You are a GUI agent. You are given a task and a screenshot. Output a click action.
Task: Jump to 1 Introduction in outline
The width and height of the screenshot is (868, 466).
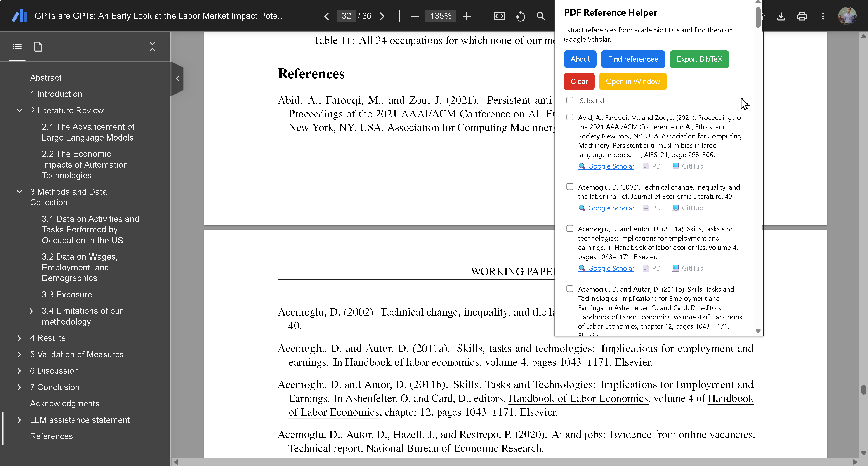[x=56, y=94]
